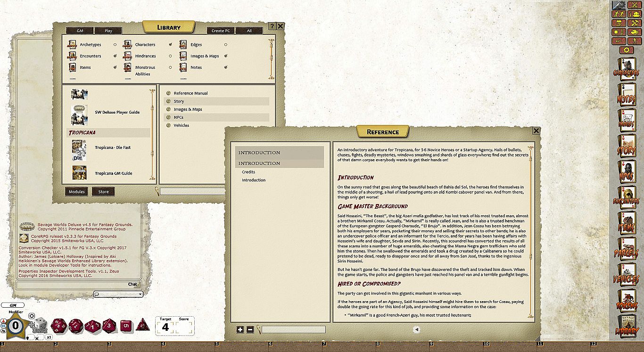The width and height of the screenshot is (644, 352).
Task: Click the Target number box showing 4
Action: coord(165,327)
